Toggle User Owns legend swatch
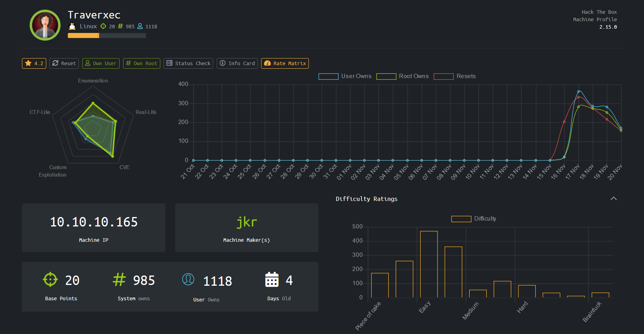644x334 pixels. (x=328, y=77)
